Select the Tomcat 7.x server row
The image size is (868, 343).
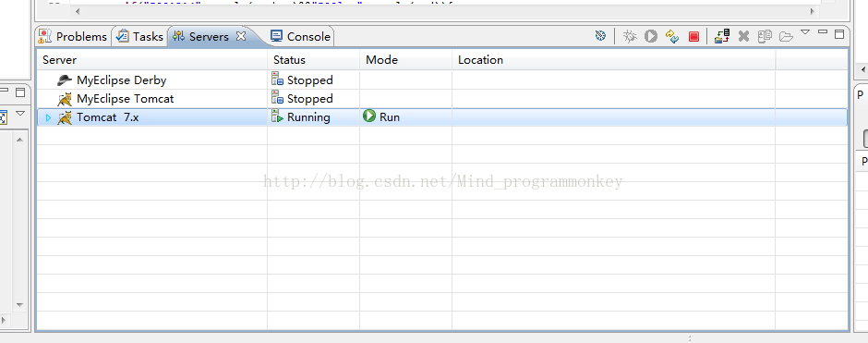point(441,116)
